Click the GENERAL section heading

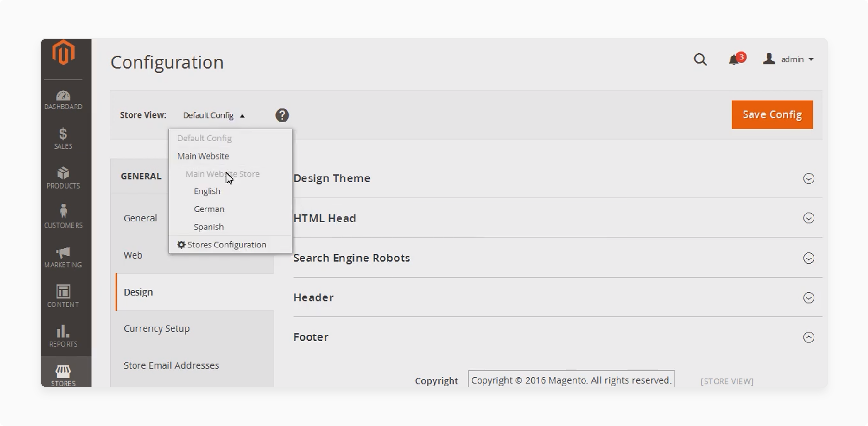pyautogui.click(x=141, y=176)
